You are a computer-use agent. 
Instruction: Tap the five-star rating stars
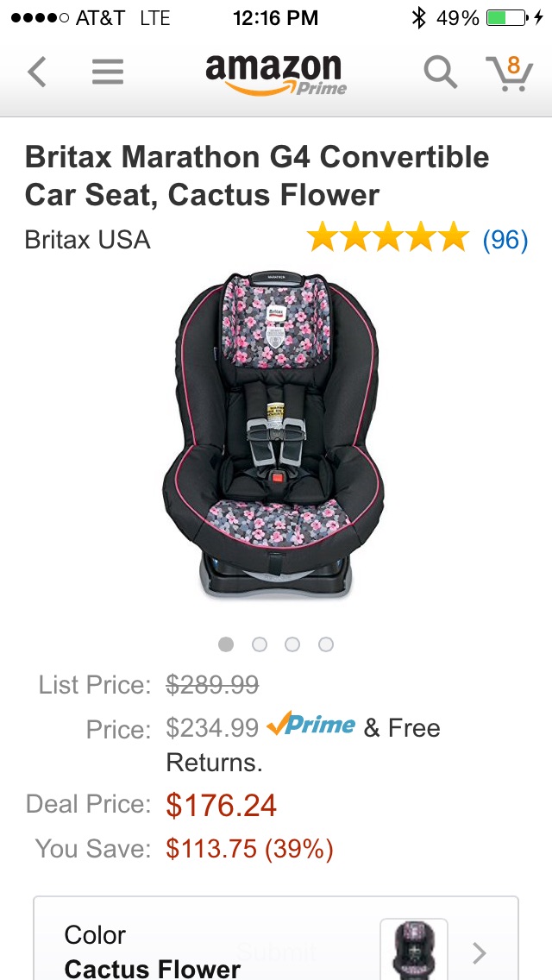387,239
